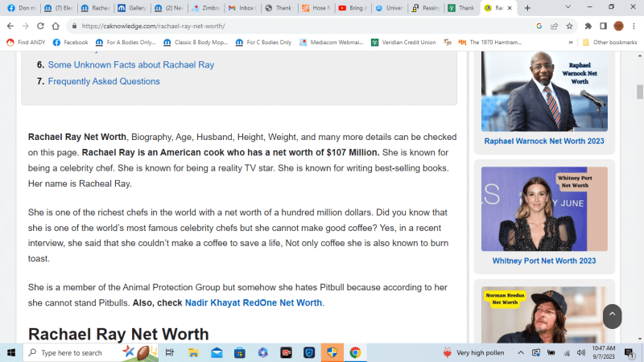Image resolution: width=644 pixels, height=362 pixels.
Task: Expand the tab search dropdown
Action: [x=568, y=7]
